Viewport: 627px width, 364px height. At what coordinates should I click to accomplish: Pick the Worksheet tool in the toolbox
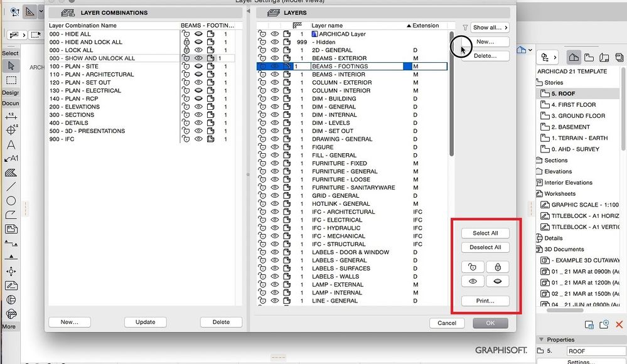tap(11, 286)
